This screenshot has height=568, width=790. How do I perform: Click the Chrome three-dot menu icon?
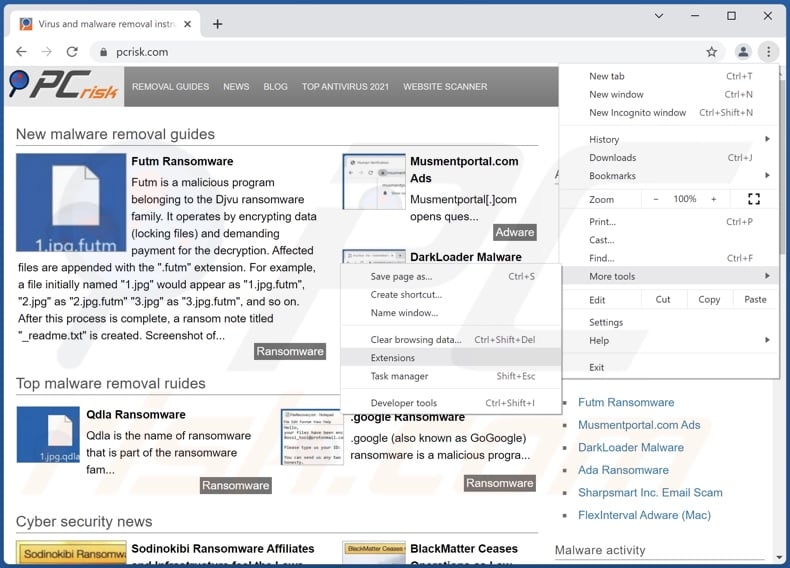767,52
